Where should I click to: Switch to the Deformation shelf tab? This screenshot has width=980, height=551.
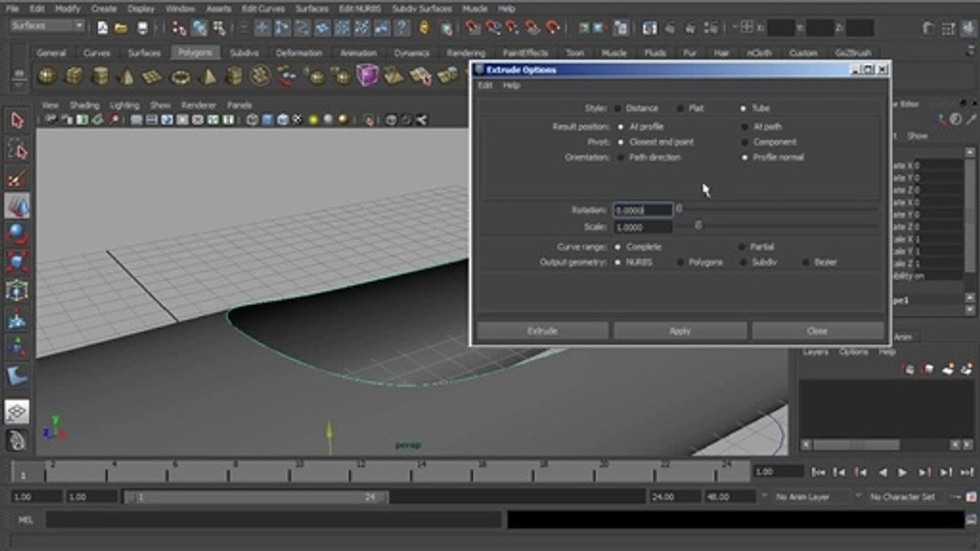click(299, 53)
